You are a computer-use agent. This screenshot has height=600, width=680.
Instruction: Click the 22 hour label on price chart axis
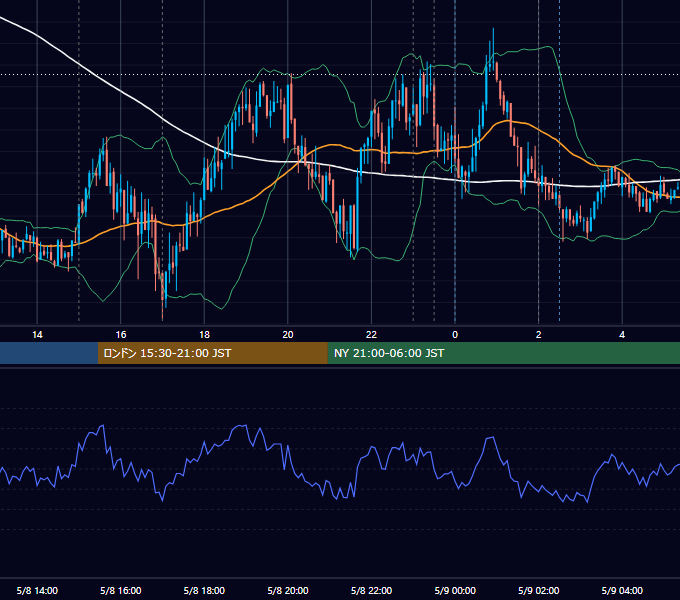(x=371, y=335)
